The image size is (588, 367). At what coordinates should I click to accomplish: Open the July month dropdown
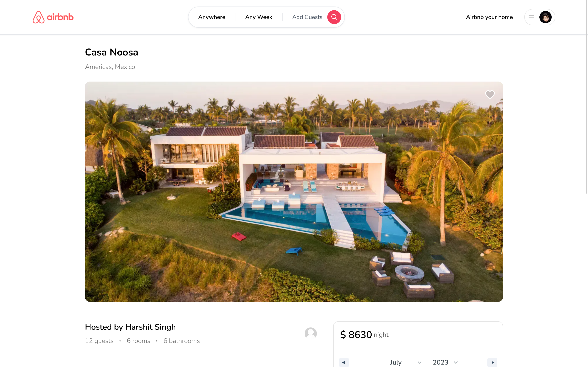[406, 362]
